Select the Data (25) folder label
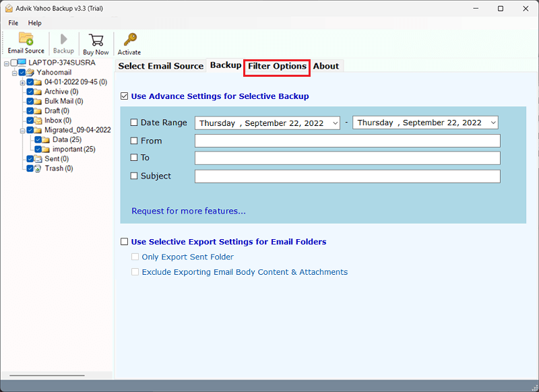Image resolution: width=539 pixels, height=392 pixels. click(x=67, y=140)
